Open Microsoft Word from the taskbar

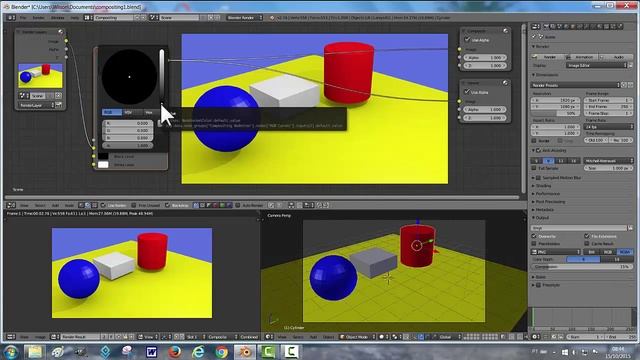click(x=151, y=351)
